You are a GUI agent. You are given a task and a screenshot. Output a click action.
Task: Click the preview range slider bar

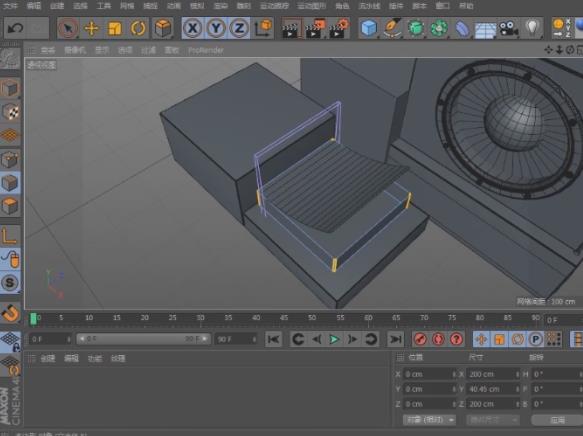pos(144,339)
